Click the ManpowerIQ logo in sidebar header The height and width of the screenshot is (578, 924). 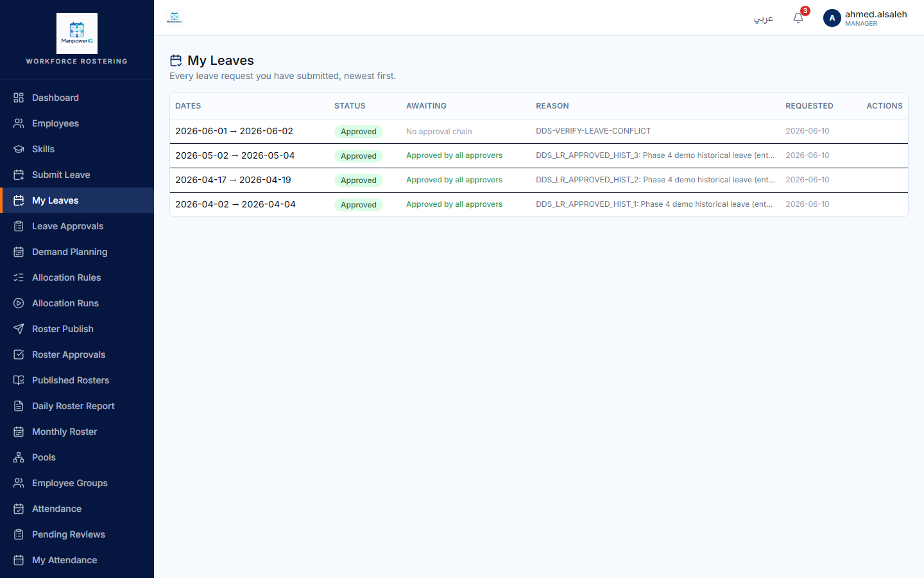coord(77,33)
